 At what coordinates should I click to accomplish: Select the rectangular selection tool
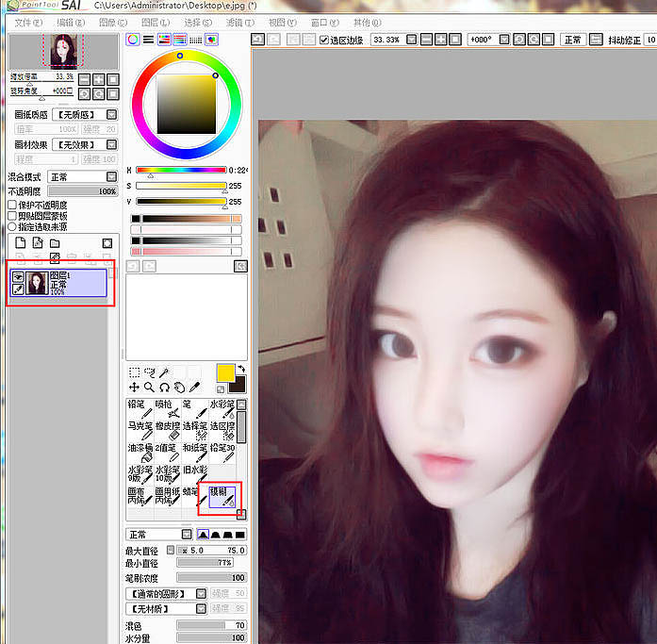tap(134, 372)
